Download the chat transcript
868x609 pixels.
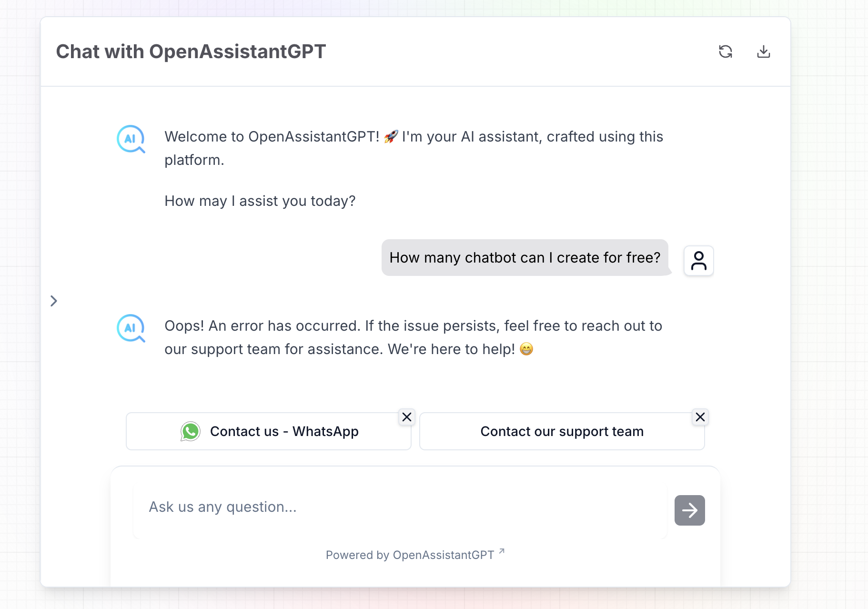click(763, 51)
